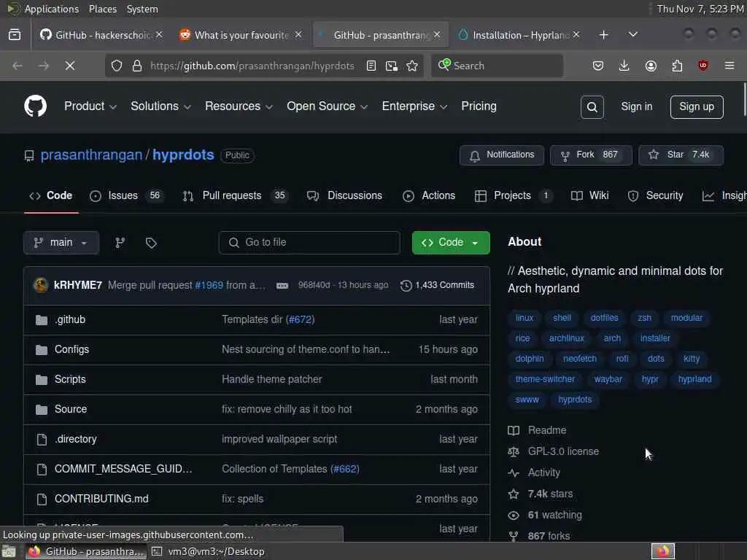Stop page loading with X button

[x=70, y=66]
